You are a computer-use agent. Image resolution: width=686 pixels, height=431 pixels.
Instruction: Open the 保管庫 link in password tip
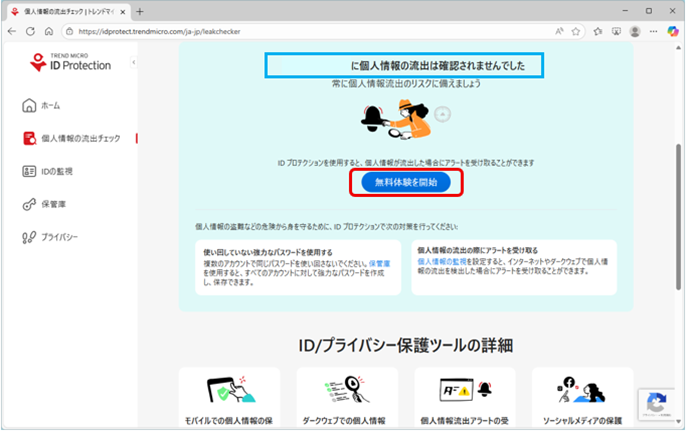coord(379,263)
